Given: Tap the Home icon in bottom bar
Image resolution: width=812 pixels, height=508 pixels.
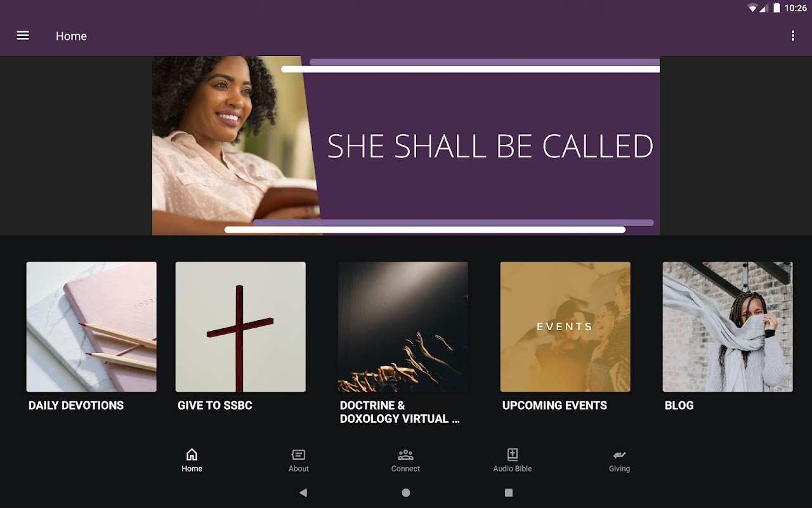Looking at the screenshot, I should 192,455.
